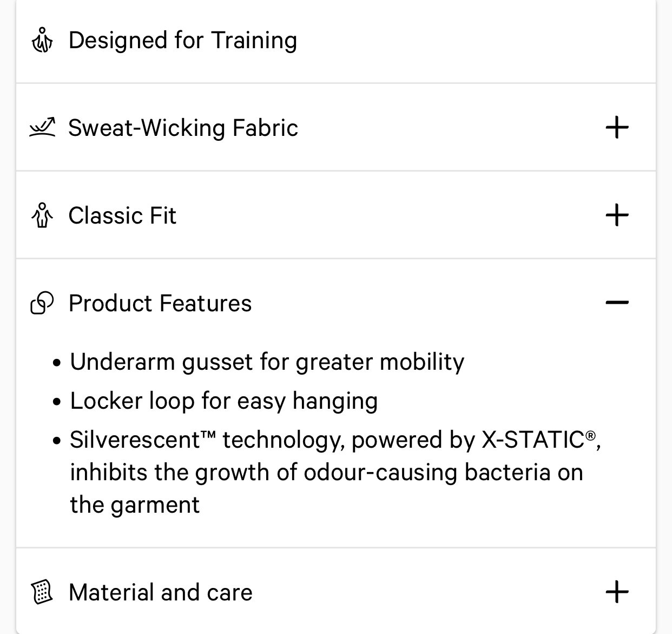Viewport: 672px width, 634px height.
Task: Click the bullet point before Locker loop
Action: pyautogui.click(x=57, y=402)
